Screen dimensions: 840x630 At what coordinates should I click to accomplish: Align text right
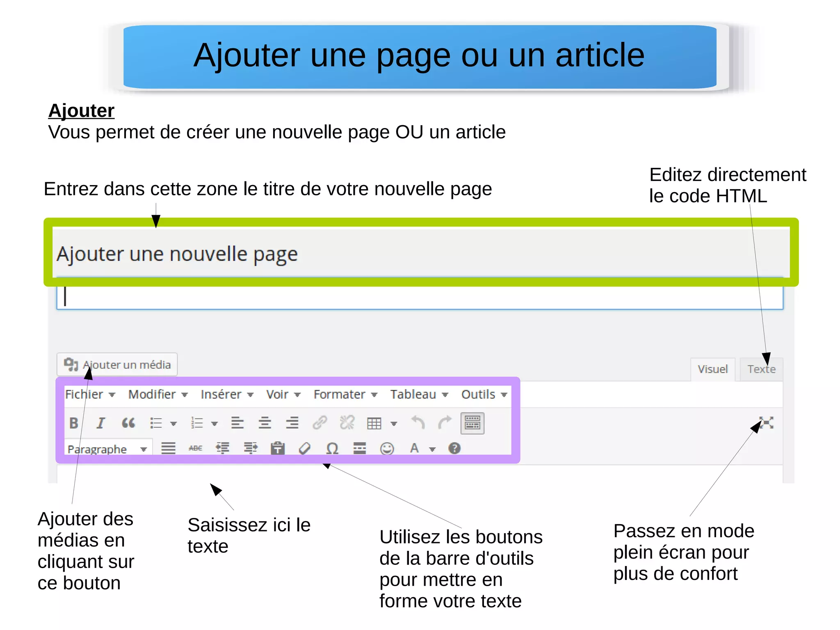click(292, 423)
